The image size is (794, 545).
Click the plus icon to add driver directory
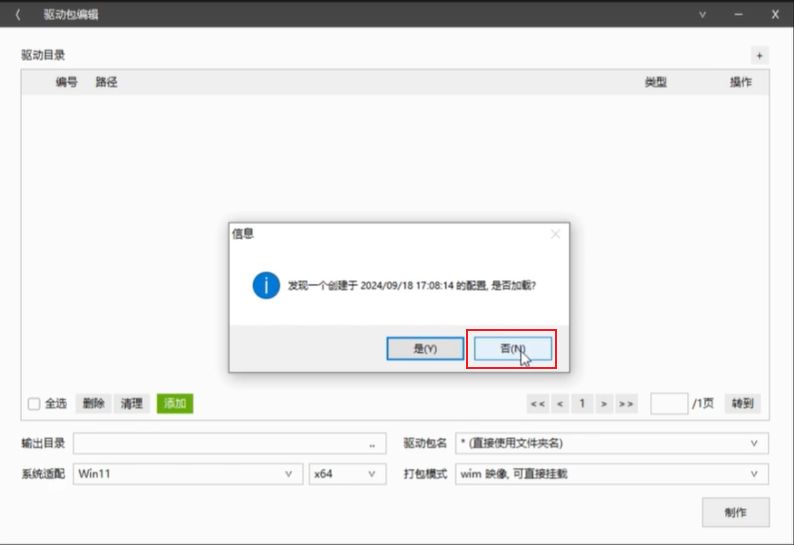[x=759, y=55]
